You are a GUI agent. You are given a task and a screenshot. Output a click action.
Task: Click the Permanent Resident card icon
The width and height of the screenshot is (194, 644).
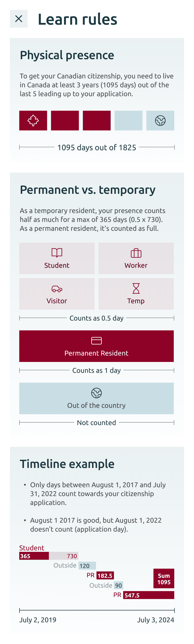(x=96, y=341)
